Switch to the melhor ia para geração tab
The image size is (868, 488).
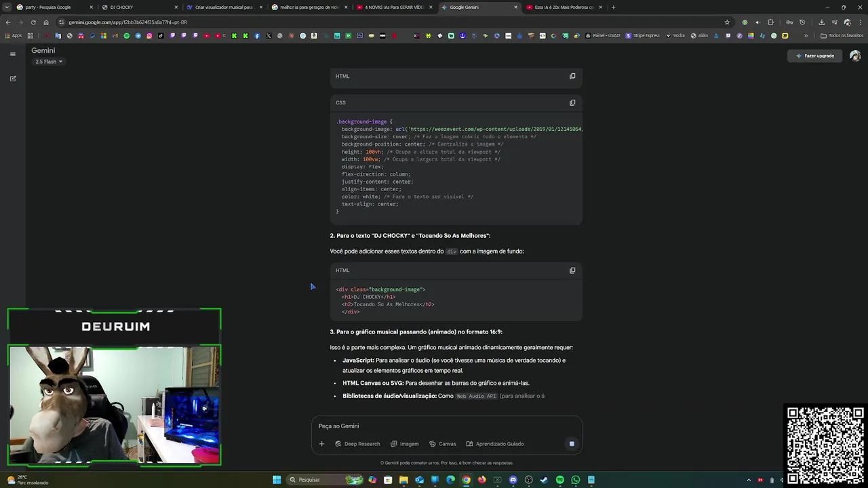click(309, 7)
